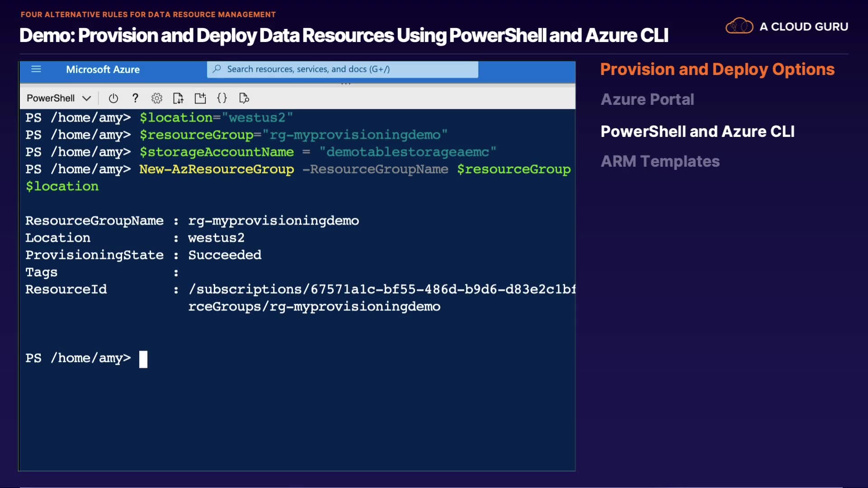Click the terminal cursor at the prompt
868x488 pixels.
click(x=143, y=359)
